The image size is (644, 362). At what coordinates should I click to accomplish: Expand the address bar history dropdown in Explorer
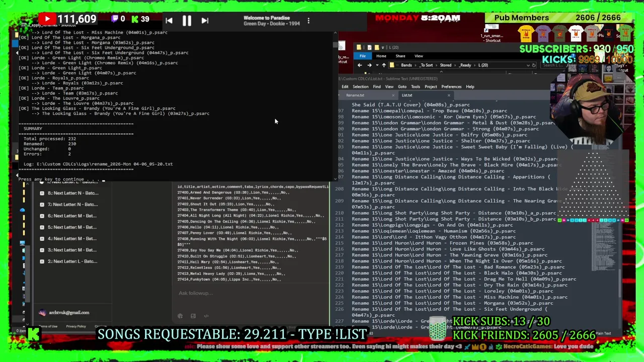(x=528, y=65)
